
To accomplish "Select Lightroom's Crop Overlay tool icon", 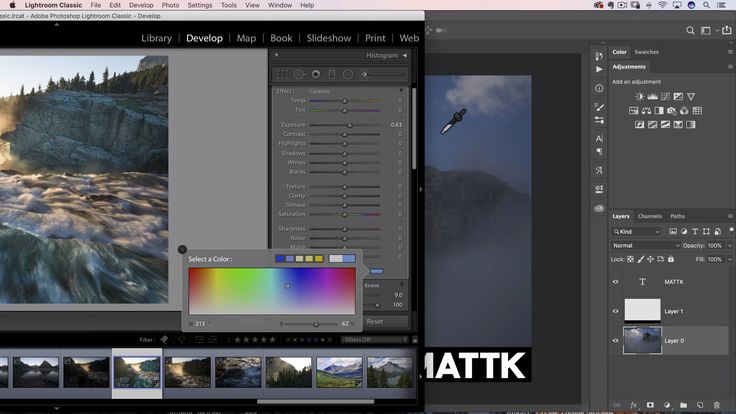I will click(282, 74).
